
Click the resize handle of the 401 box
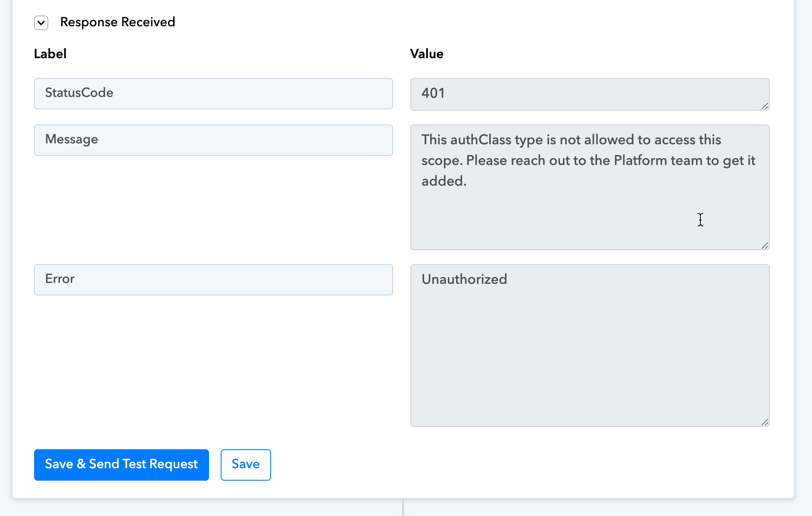coord(765,106)
